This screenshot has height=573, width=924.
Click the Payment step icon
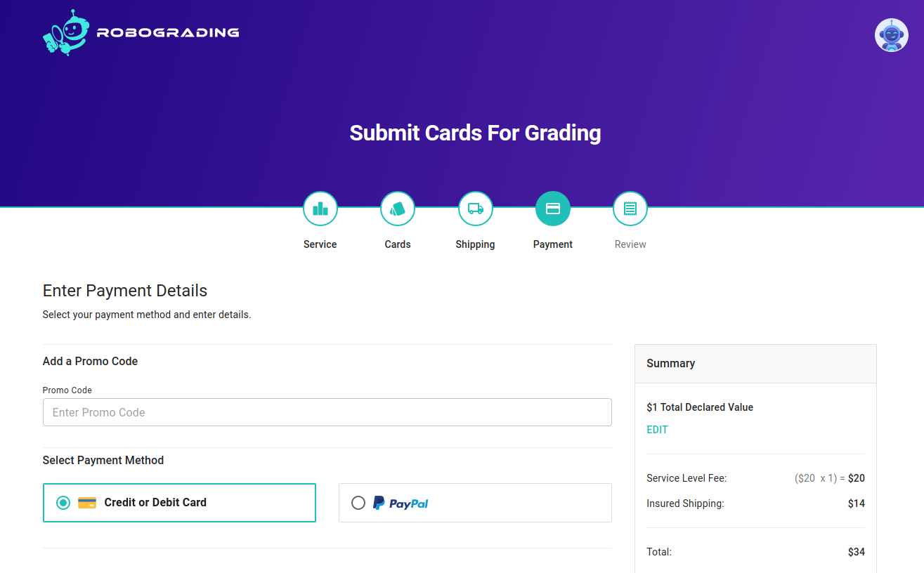click(553, 209)
